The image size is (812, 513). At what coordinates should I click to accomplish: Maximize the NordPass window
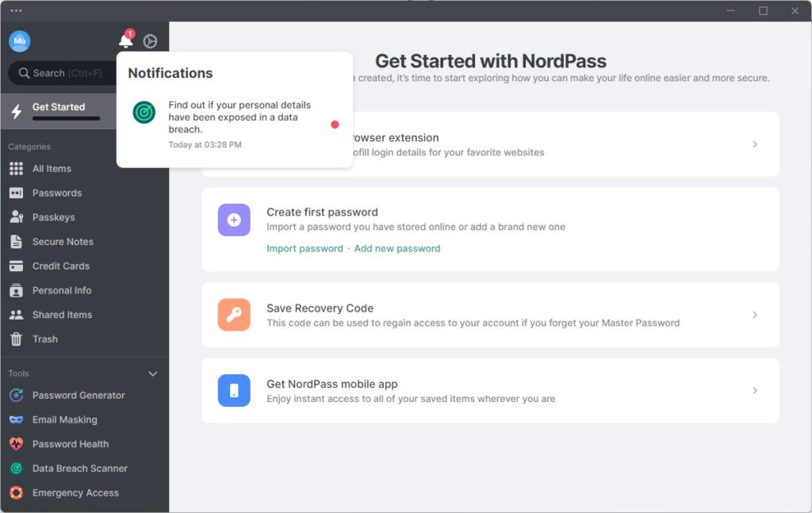click(764, 11)
